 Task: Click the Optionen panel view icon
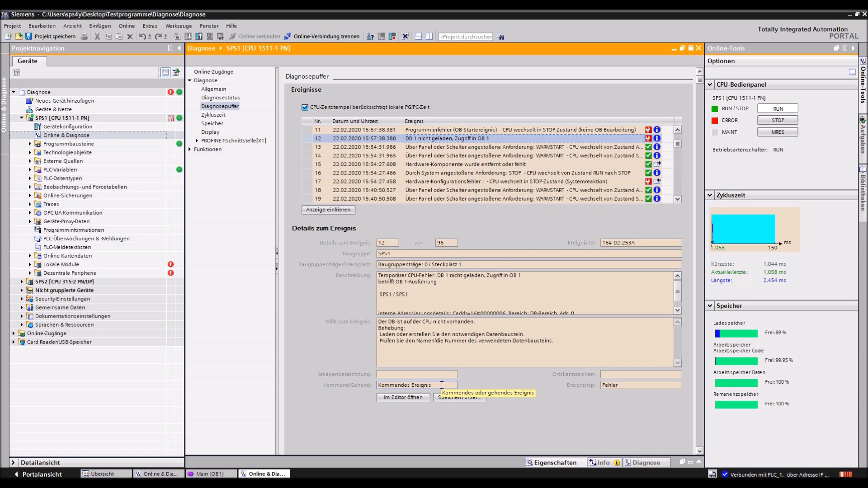coord(852,72)
